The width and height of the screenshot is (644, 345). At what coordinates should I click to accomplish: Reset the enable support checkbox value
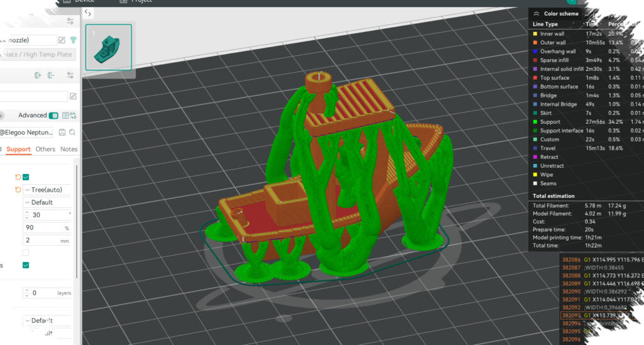point(18,177)
